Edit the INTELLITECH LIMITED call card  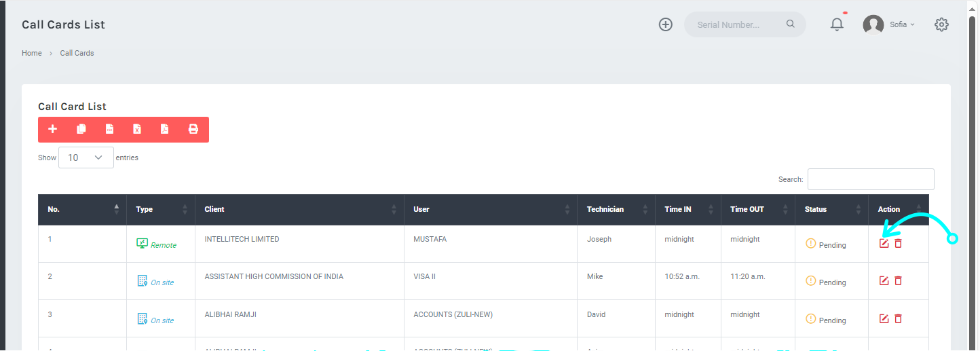884,243
